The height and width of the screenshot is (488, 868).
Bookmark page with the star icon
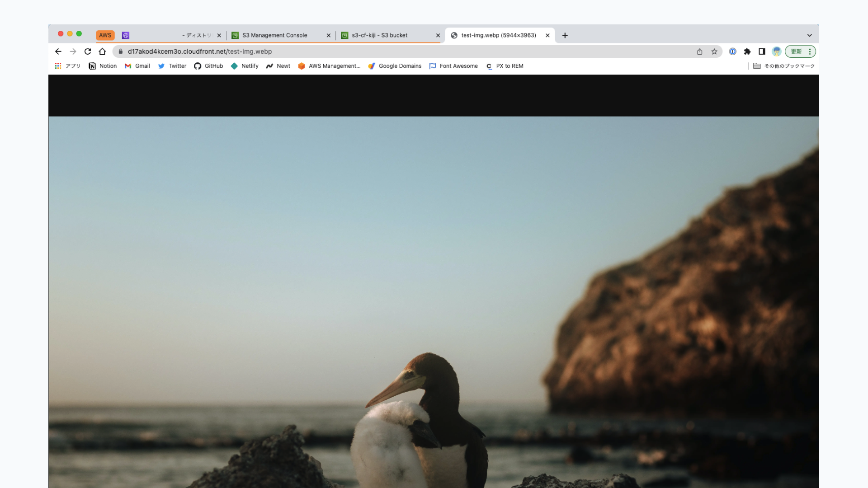pos(714,52)
